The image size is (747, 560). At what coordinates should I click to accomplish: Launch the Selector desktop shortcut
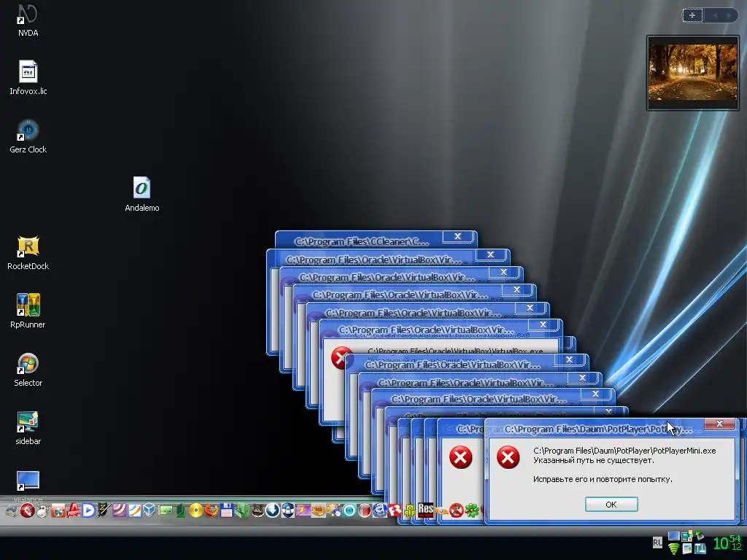coord(28,370)
